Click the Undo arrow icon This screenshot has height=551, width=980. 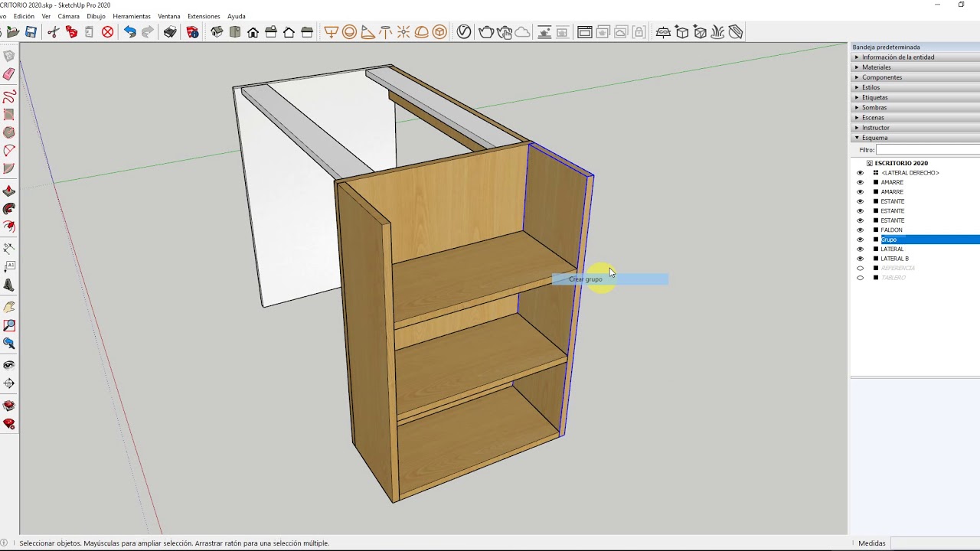[x=130, y=32]
